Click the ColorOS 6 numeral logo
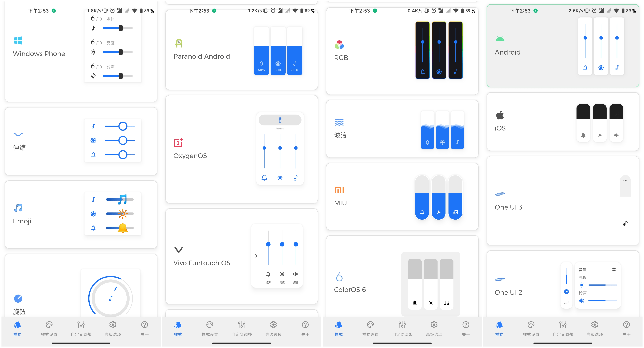 point(339,276)
